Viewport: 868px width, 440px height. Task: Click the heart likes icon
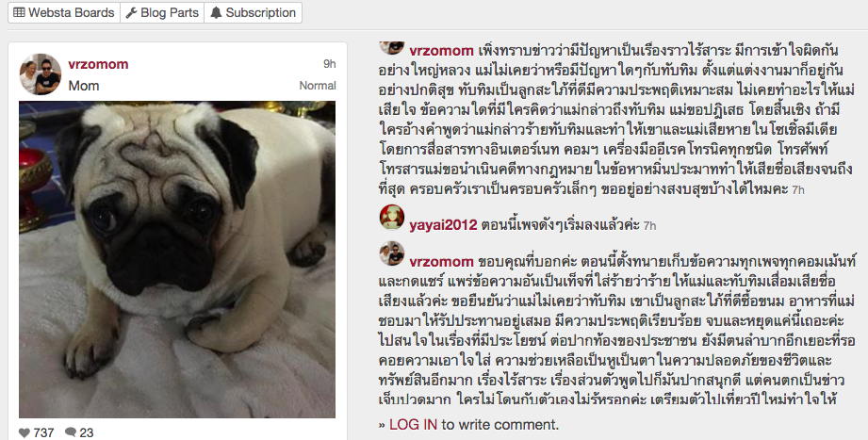pos(25,432)
